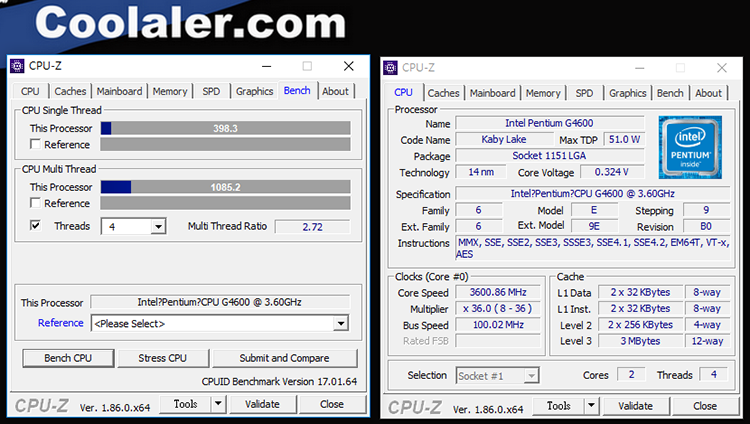Click Validate button in right CPU window
The image size is (750, 424).
click(x=635, y=406)
